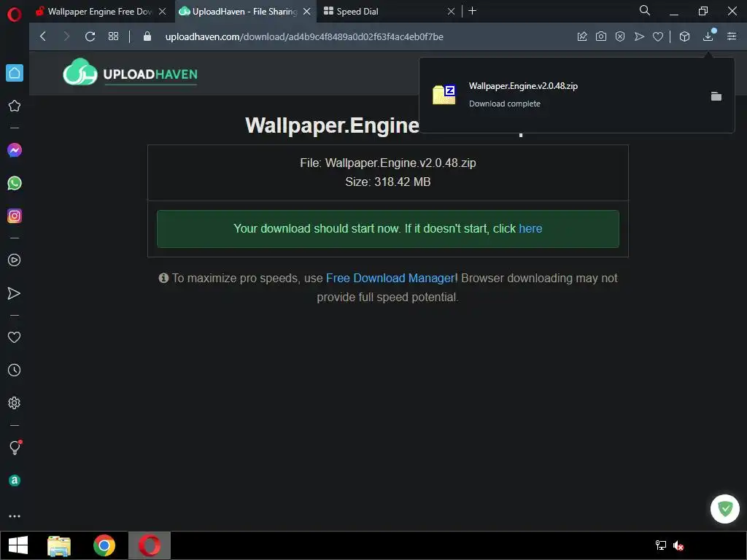Open the green 'a' sidebar app icon
Screen dimensions: 747x560
click(x=15, y=481)
